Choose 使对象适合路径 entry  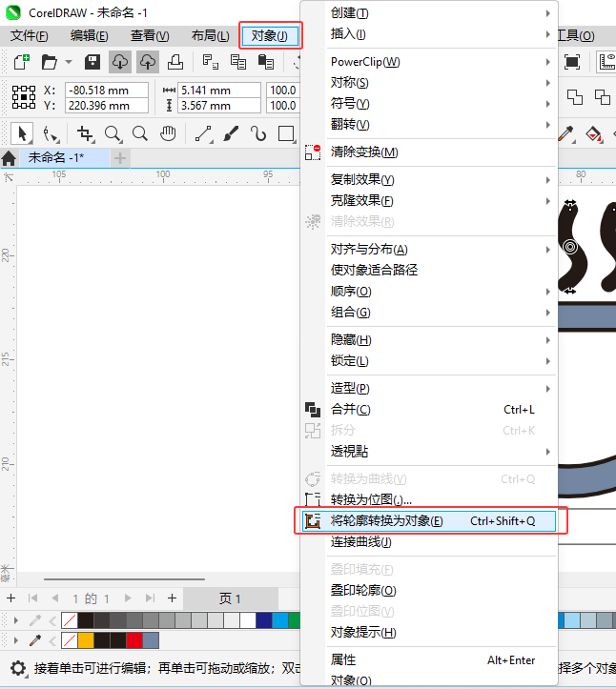[x=429, y=270]
